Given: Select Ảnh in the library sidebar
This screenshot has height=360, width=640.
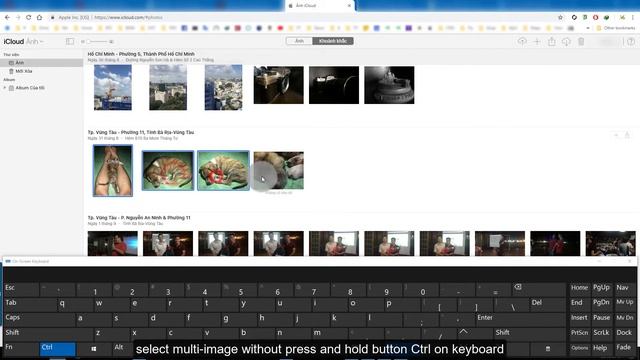Looking at the screenshot, I should pos(42,62).
